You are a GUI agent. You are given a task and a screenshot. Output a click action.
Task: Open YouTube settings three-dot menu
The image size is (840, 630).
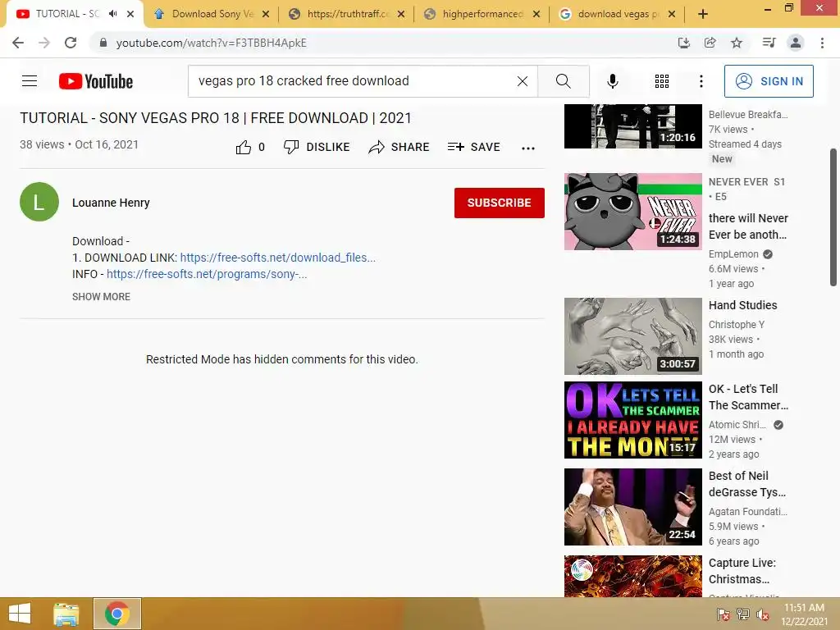click(x=701, y=81)
